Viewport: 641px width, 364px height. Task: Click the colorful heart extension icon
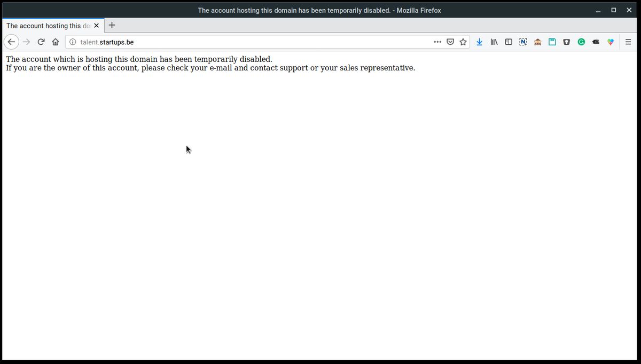click(611, 42)
